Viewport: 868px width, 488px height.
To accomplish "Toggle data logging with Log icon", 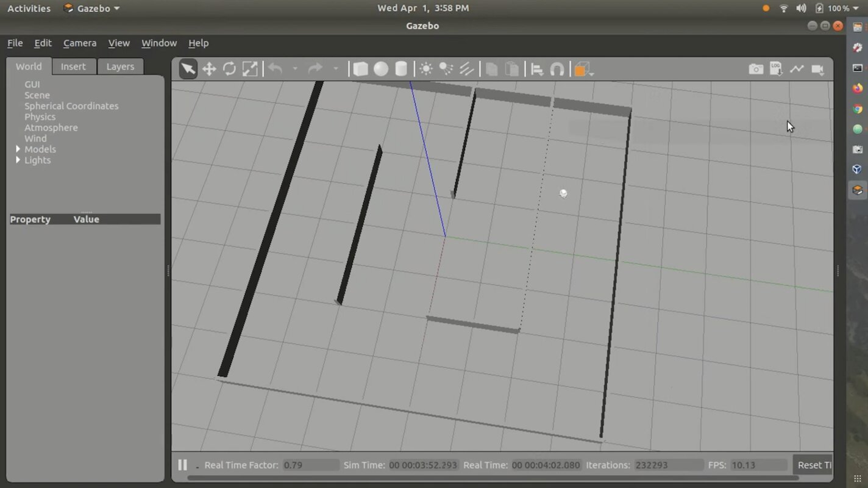I will pyautogui.click(x=776, y=69).
